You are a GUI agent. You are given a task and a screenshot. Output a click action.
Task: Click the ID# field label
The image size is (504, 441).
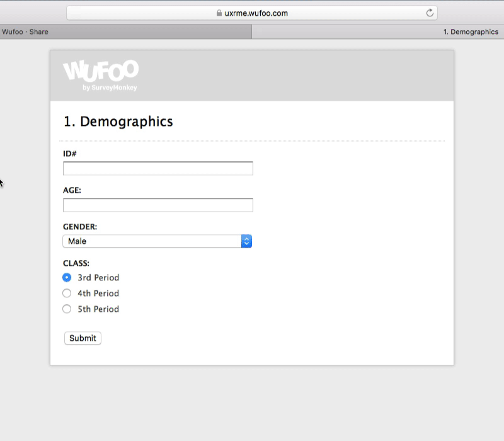coord(70,154)
